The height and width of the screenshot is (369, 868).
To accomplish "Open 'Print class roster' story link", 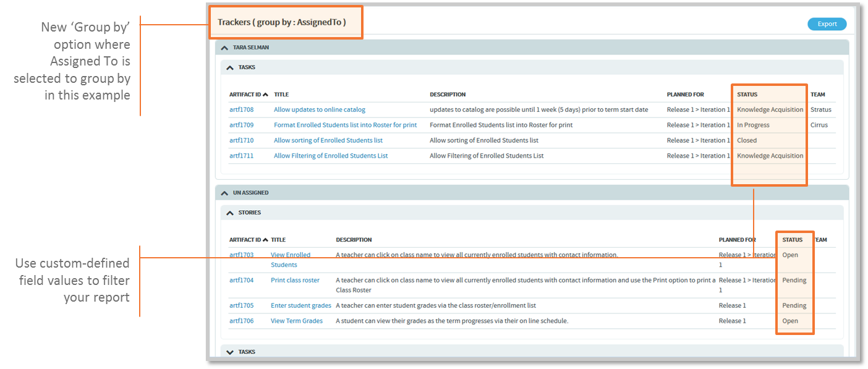I will pos(295,280).
